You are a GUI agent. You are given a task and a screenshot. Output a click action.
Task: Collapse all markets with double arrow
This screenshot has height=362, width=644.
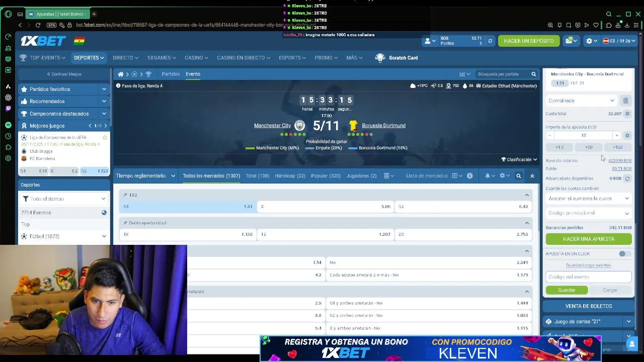pos(532,176)
